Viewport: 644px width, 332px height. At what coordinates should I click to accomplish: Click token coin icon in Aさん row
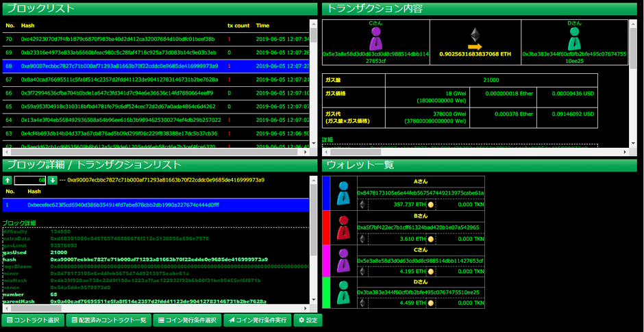(431, 205)
